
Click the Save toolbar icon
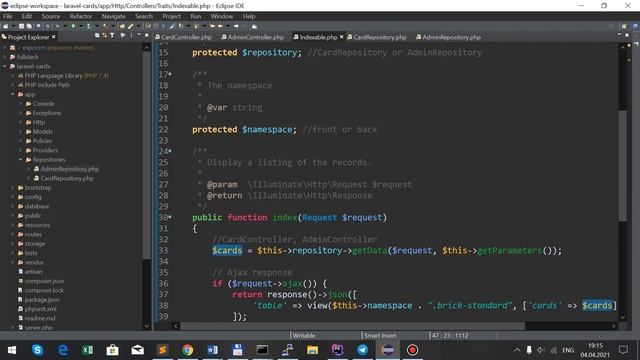(22, 26)
